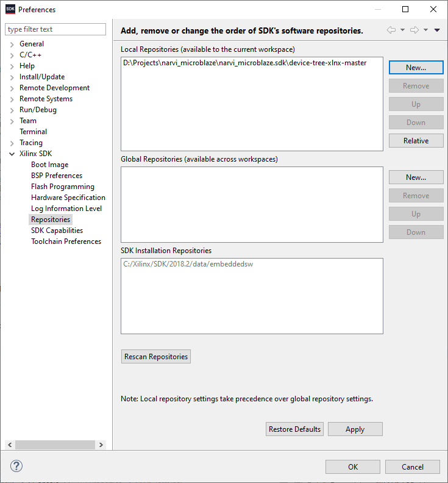Click the type filter text field
The width and height of the screenshot is (448, 483).
pos(55,29)
